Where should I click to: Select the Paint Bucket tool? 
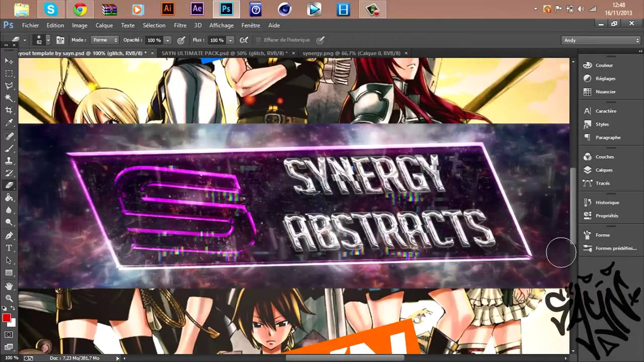point(9,198)
